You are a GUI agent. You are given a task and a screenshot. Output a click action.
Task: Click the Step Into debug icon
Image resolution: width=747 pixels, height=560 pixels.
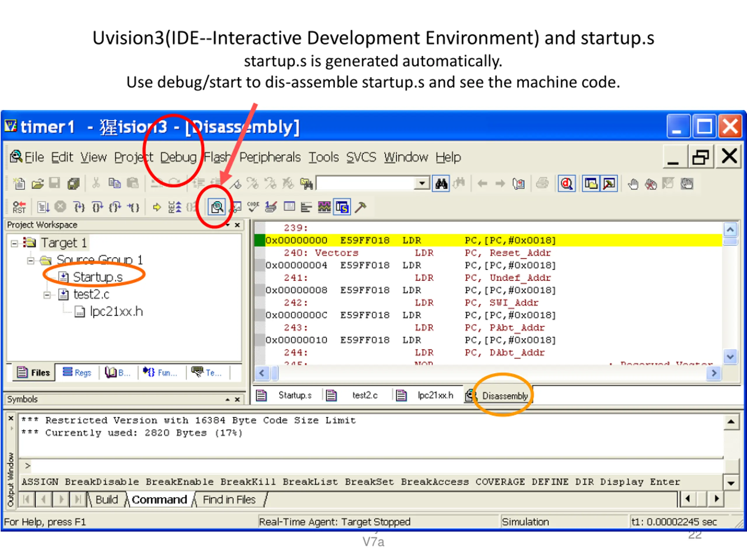pos(79,207)
